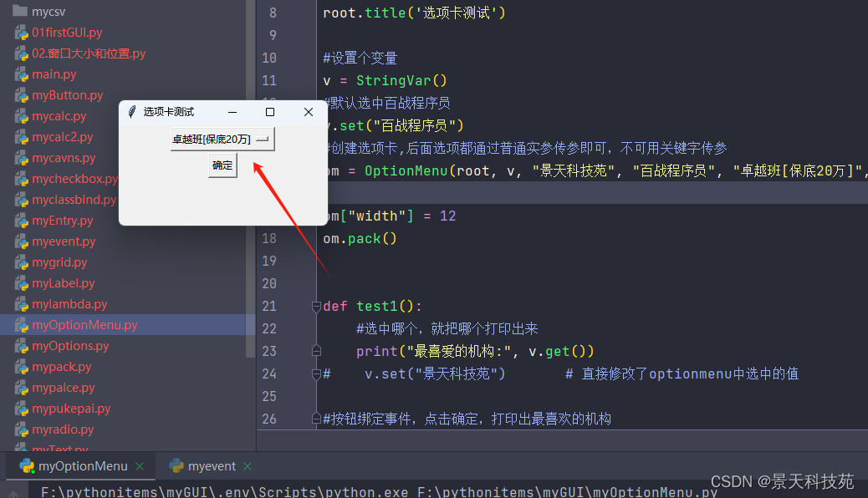Viewport: 868px width, 498px height.
Task: Open mypack.py file
Action: 62,367
